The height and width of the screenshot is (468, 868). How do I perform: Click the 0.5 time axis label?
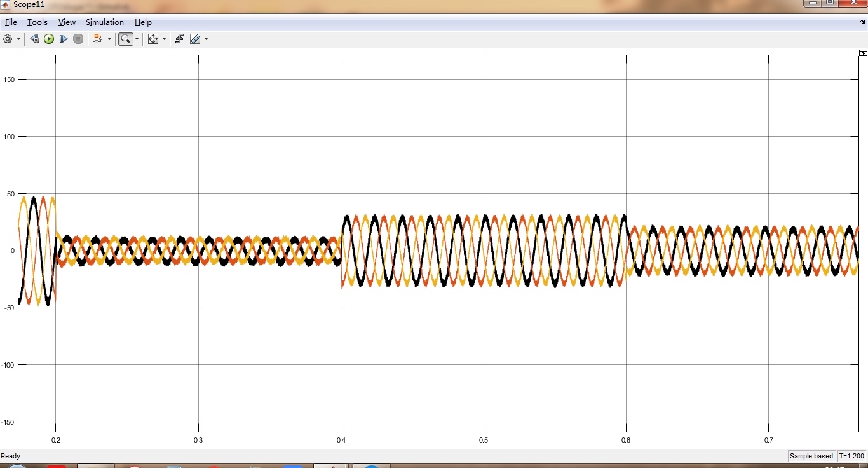pos(484,440)
